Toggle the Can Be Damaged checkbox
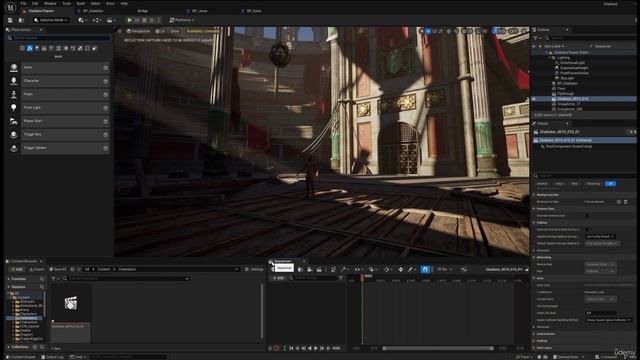 tap(587, 306)
